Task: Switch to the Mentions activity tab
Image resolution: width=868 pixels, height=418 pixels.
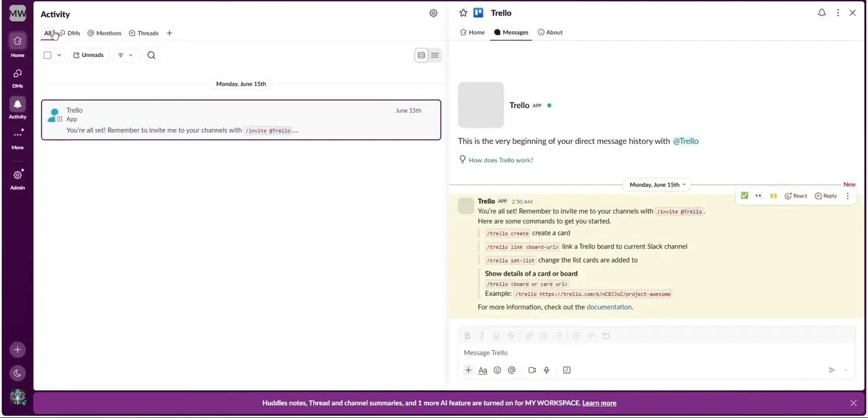Action: tap(104, 33)
